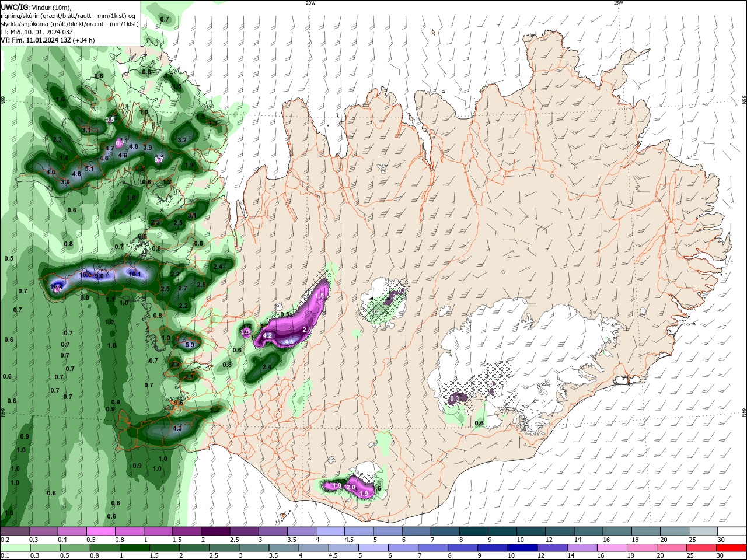
Task: Click the '4.2' snowfall value in the purple area
Action: click(x=268, y=335)
